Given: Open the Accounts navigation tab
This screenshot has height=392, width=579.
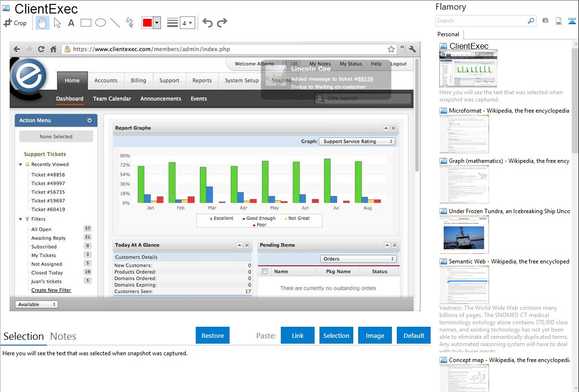Looking at the screenshot, I should (106, 81).
